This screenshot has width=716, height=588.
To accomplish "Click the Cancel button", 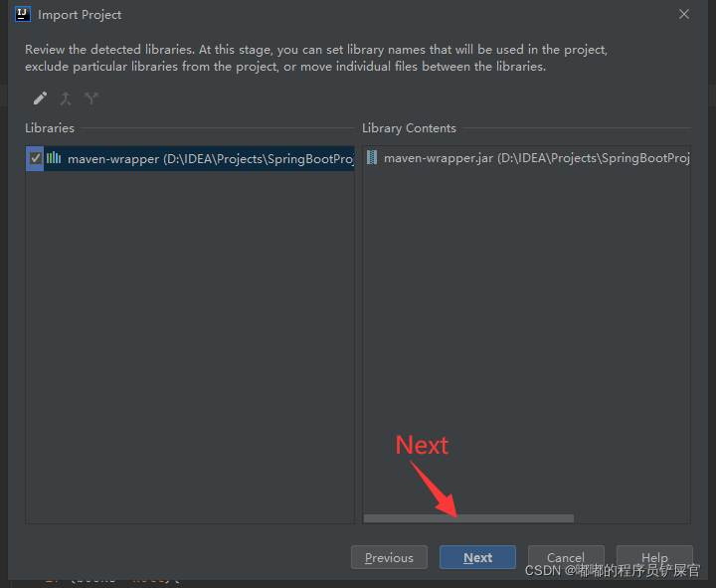I will coord(566,557).
